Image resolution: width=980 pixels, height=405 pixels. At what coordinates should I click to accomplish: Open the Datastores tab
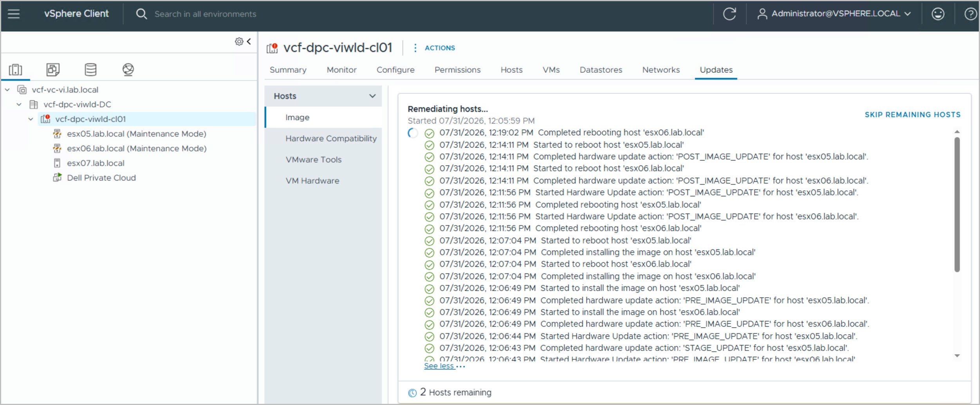coord(601,70)
